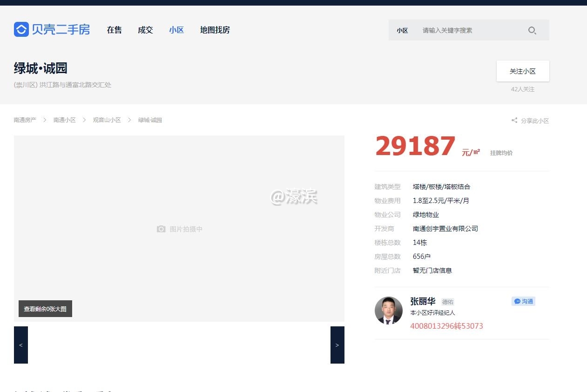
Task: Go to 南通房产 via breadcrumb link
Action: pos(25,120)
